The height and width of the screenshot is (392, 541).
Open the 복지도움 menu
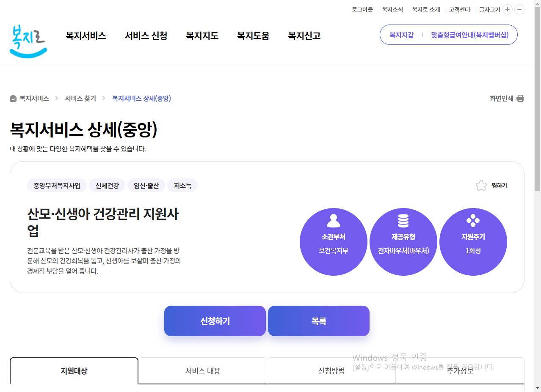point(253,36)
